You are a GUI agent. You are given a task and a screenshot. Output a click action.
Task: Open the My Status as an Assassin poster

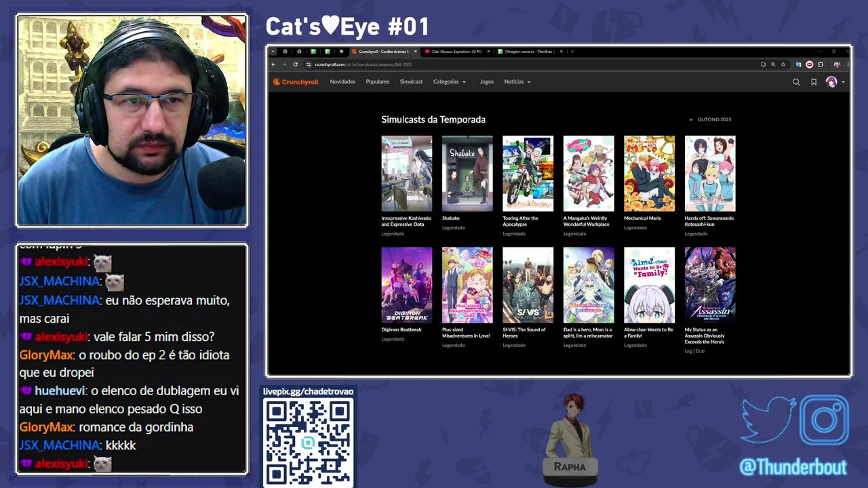click(710, 285)
